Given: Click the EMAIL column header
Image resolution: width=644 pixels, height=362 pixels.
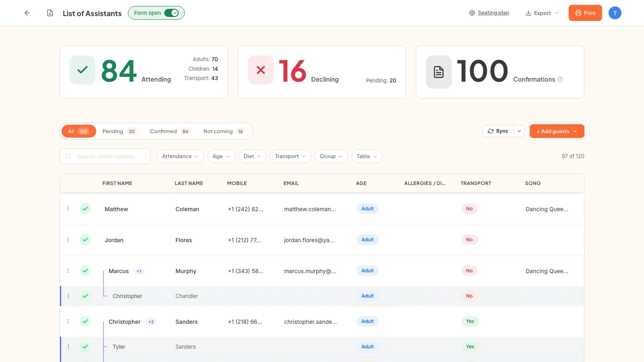Looking at the screenshot, I should [x=291, y=183].
